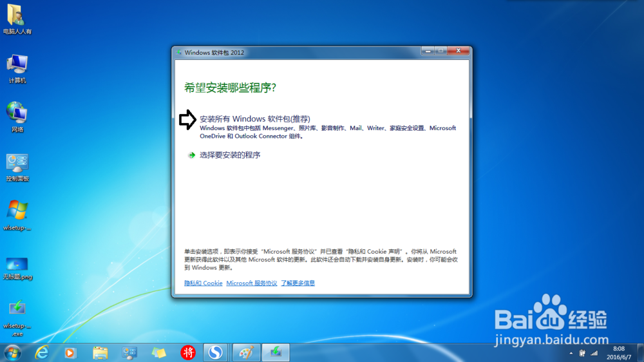Select the 无标题.png desktop file
Image resolution: width=644 pixels, height=362 pixels.
click(17, 269)
